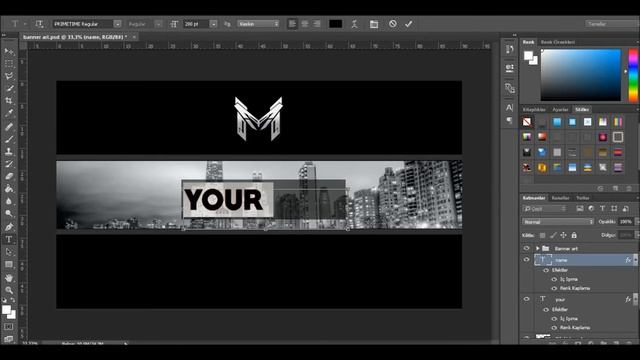Select the Lasso tool
Screen dimensions: 640x360
coord(9,76)
